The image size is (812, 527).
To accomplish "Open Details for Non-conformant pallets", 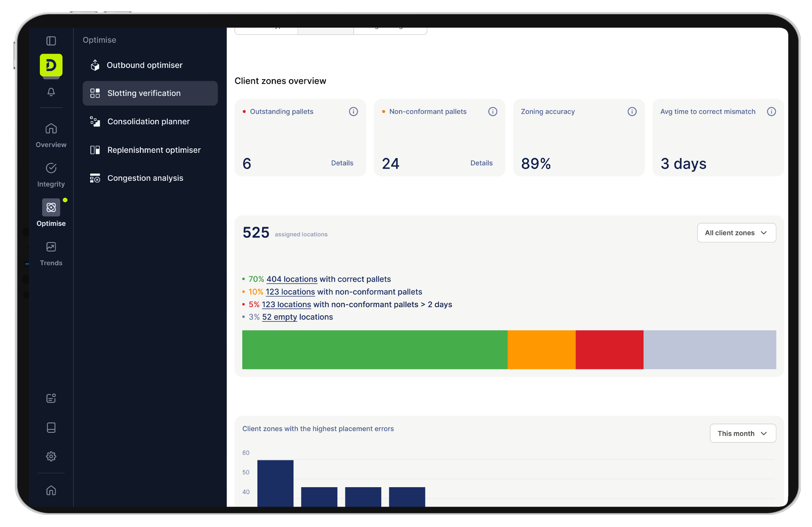I will (x=481, y=163).
